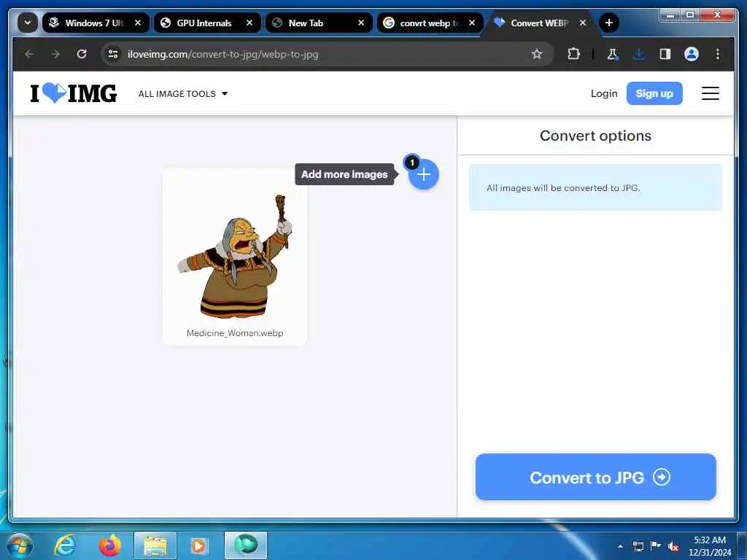Open the hamburger menu icon
This screenshot has width=747, height=560.
[710, 93]
